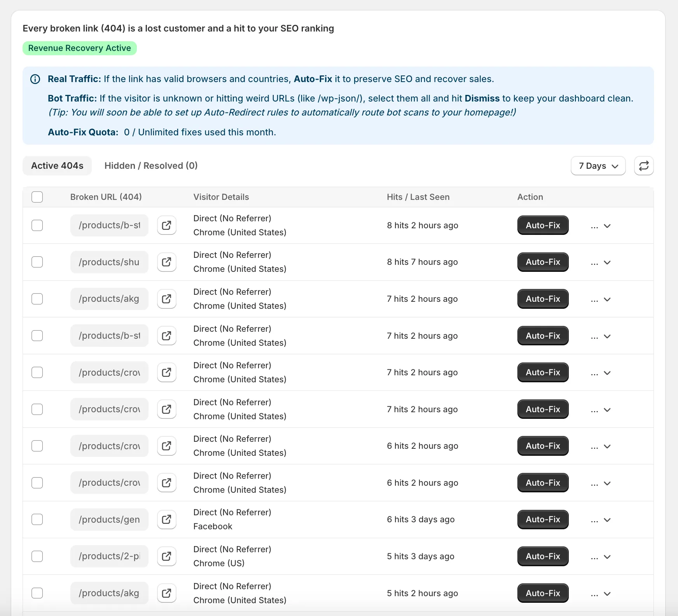
Task: Click the 'Facebook' visitor detail text
Action: tap(213, 527)
